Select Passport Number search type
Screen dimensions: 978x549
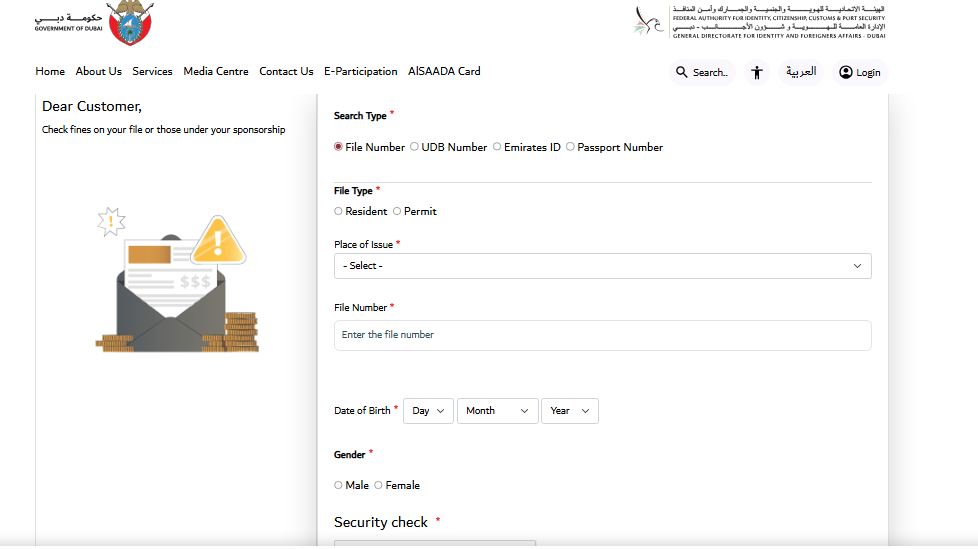(570, 147)
